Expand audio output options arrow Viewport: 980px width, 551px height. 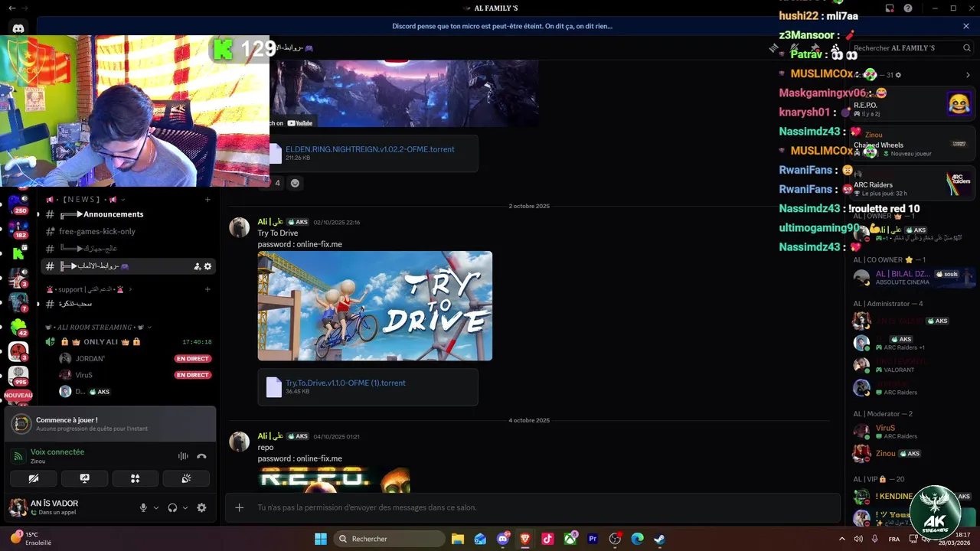click(x=185, y=507)
